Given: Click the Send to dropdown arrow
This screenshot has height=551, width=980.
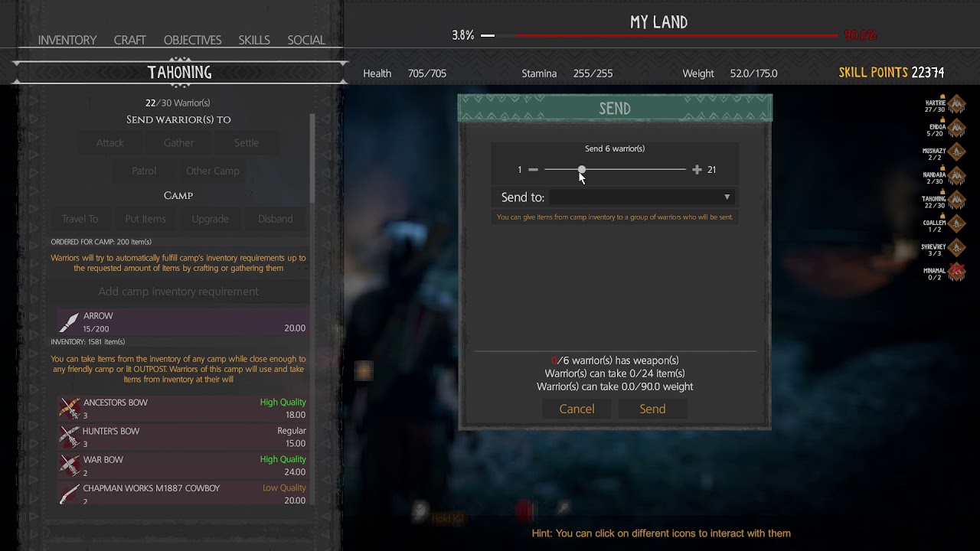Looking at the screenshot, I should click(x=727, y=197).
